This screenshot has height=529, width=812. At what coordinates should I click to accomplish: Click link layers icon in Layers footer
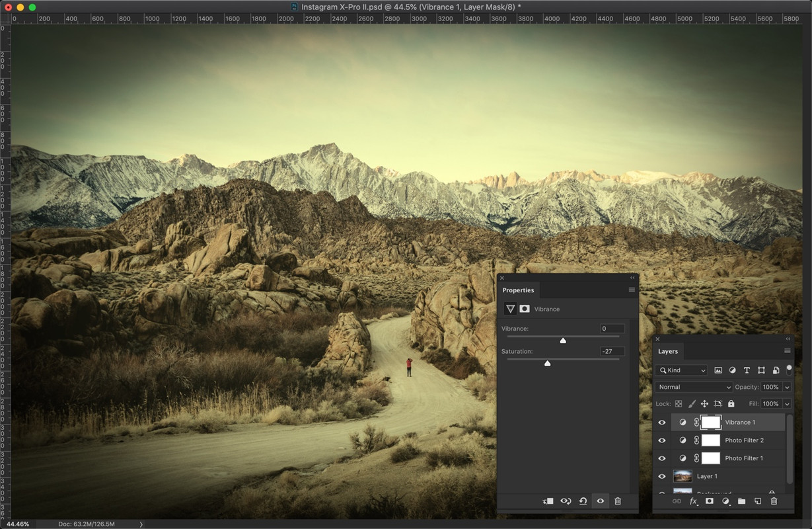tap(677, 501)
